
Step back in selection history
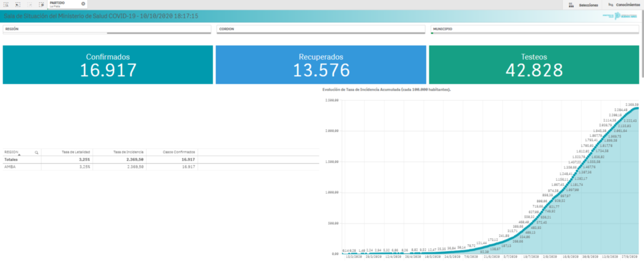coord(18,4)
